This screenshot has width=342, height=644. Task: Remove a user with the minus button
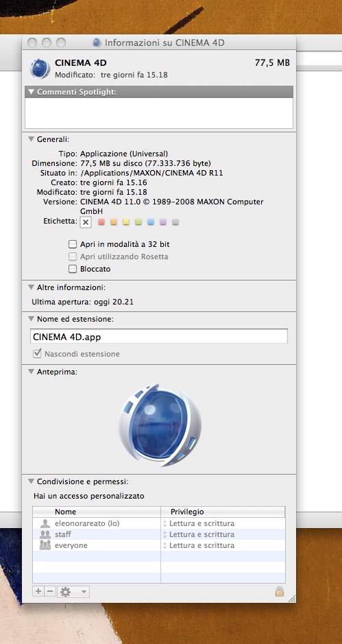click(50, 591)
